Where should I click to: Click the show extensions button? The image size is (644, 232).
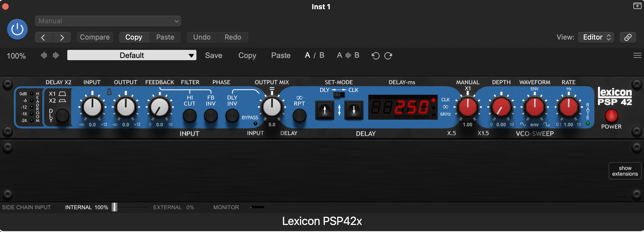pos(625,171)
